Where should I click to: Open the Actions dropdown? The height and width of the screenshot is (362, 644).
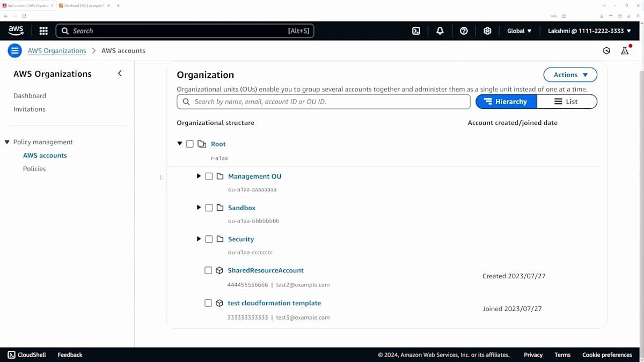570,75
